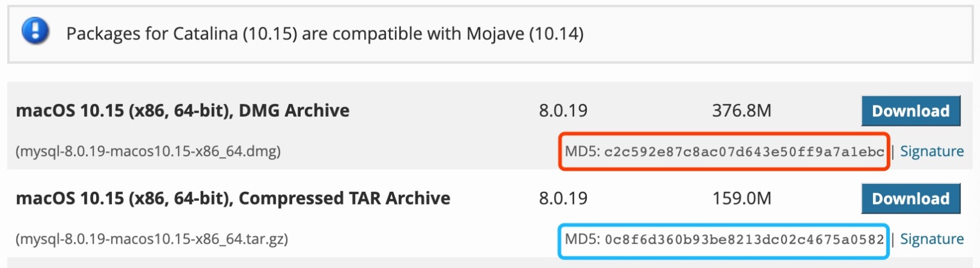Open the Signature link for the tar.gz file

[x=932, y=239]
